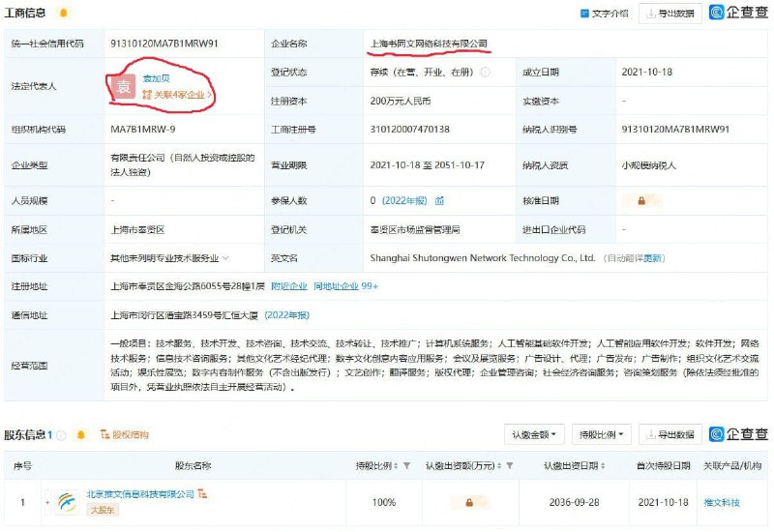Open 股权结构 equity structure view

tap(125, 434)
